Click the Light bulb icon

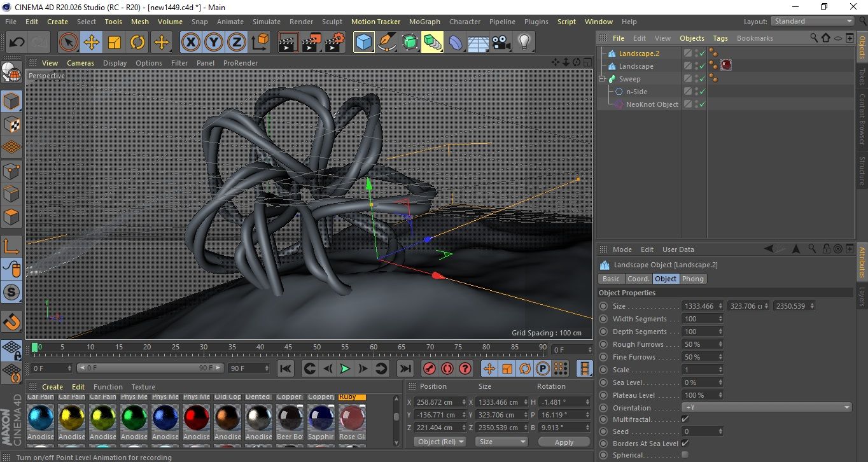pos(524,43)
